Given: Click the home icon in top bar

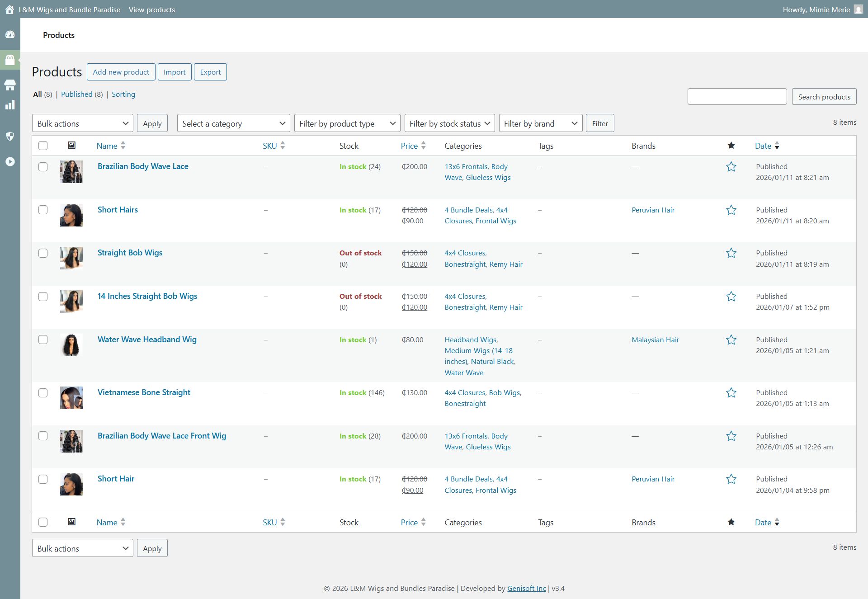Looking at the screenshot, I should 9,9.
